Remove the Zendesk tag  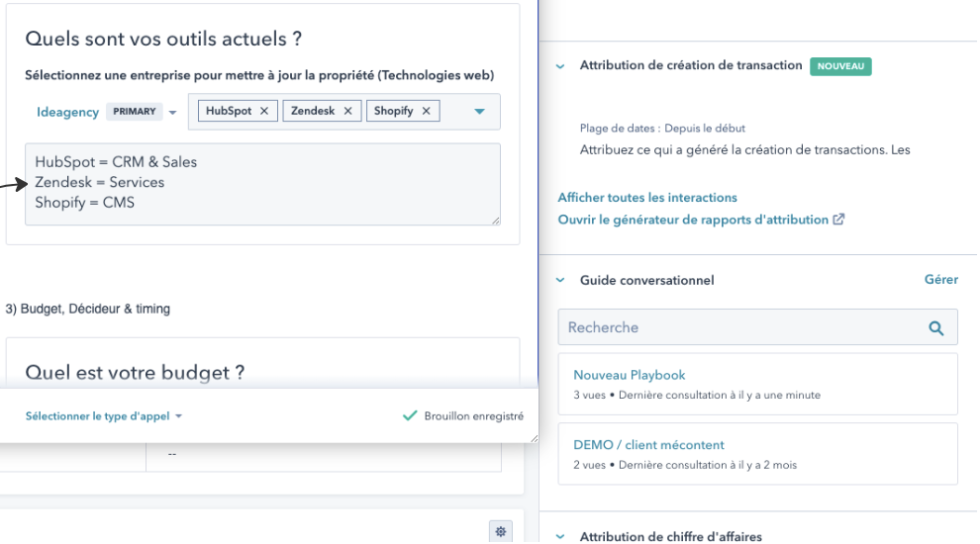(347, 111)
